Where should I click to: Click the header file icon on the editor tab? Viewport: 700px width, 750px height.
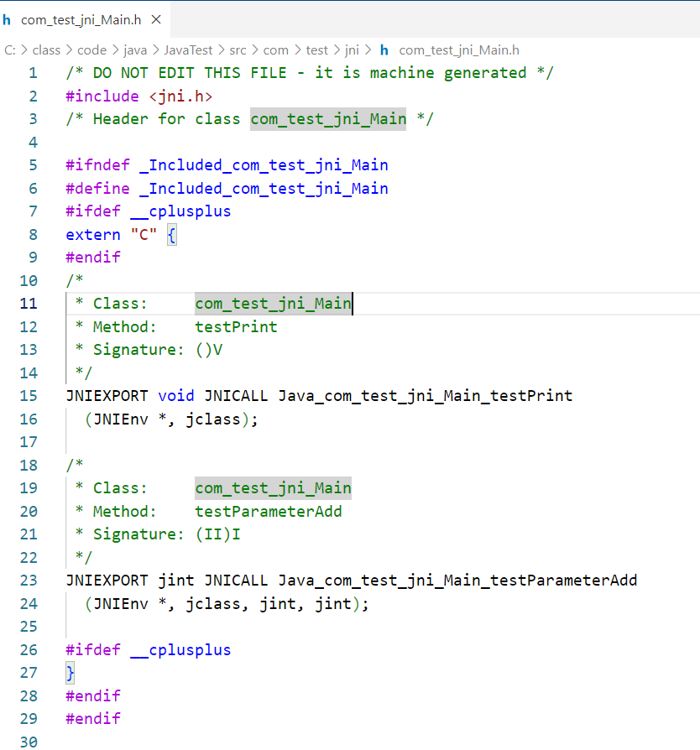tap(8, 18)
